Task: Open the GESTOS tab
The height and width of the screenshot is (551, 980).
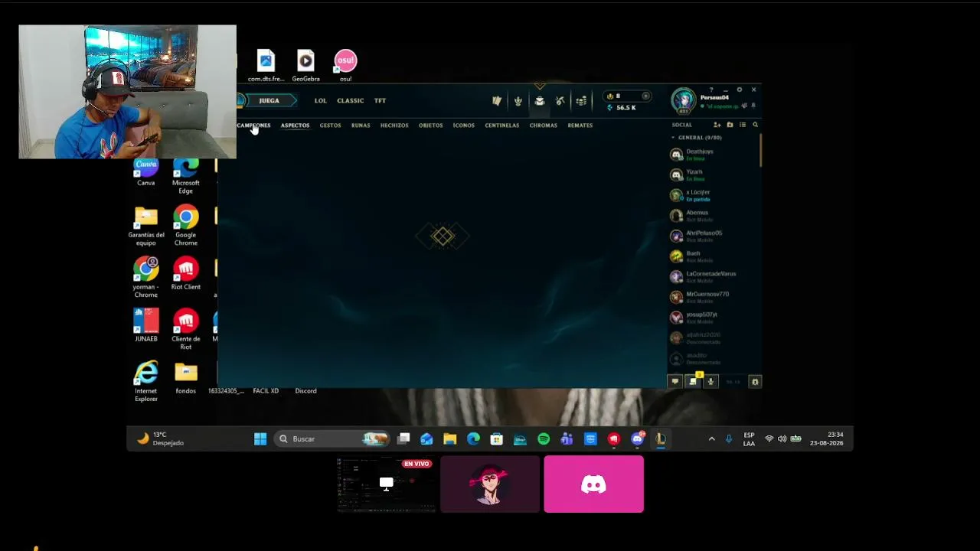Action: click(x=330, y=125)
